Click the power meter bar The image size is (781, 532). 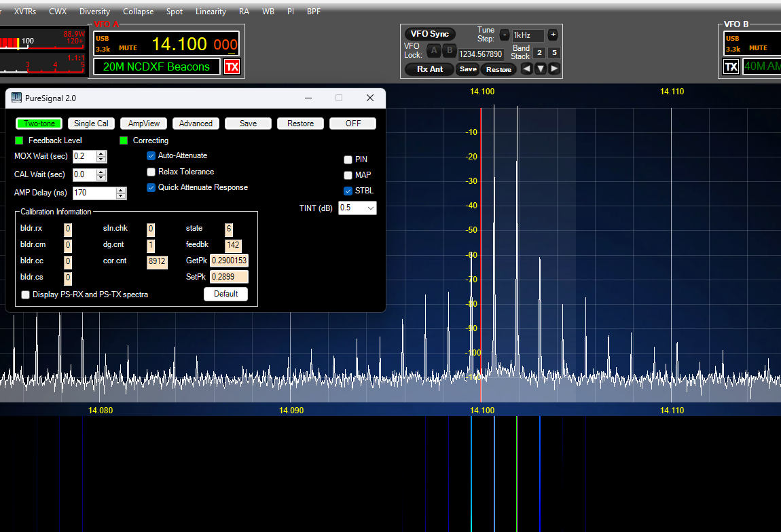[x=42, y=41]
